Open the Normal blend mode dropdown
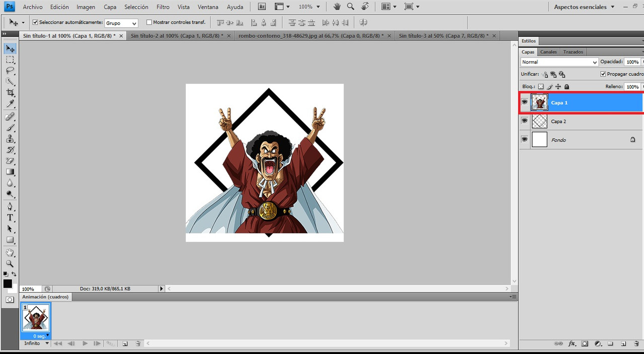This screenshot has height=354, width=644. tap(559, 62)
